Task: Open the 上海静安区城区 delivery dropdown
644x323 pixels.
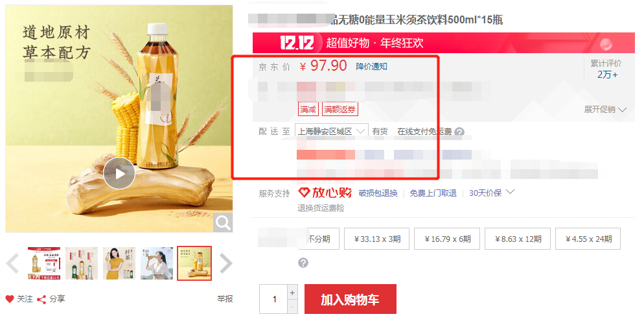Action: pyautogui.click(x=332, y=132)
